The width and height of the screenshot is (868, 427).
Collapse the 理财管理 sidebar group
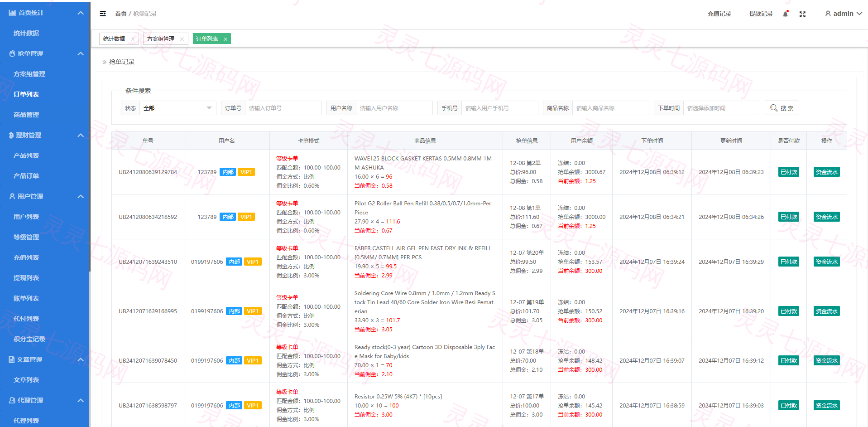point(81,135)
